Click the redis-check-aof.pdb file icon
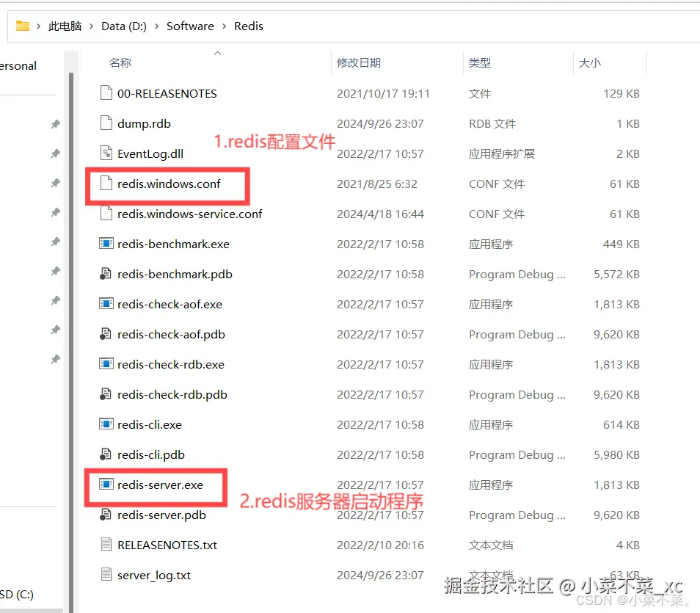This screenshot has width=700, height=613. 106,334
